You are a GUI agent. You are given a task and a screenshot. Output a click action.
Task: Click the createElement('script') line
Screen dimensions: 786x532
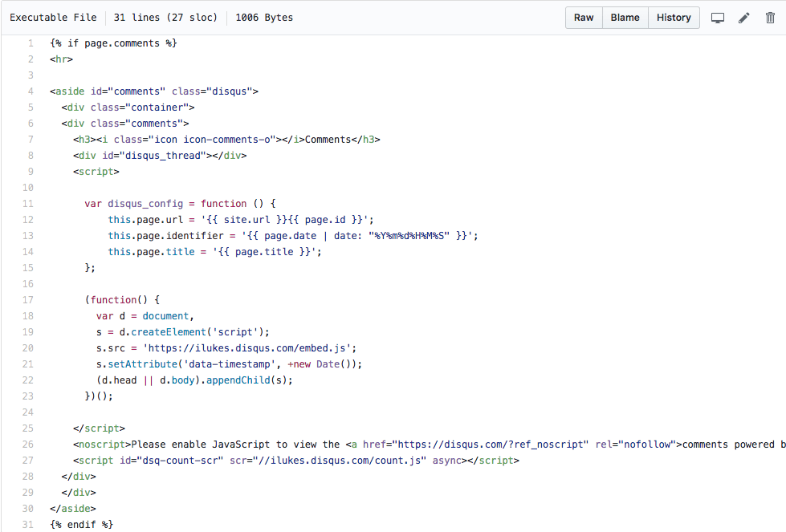tap(183, 332)
